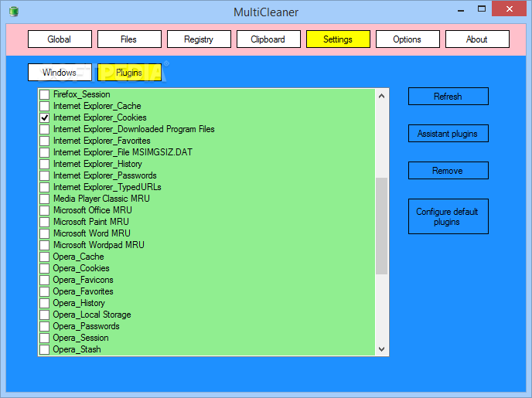The width and height of the screenshot is (532, 398).
Task: Check Opera_Cookies
Action: tap(44, 268)
